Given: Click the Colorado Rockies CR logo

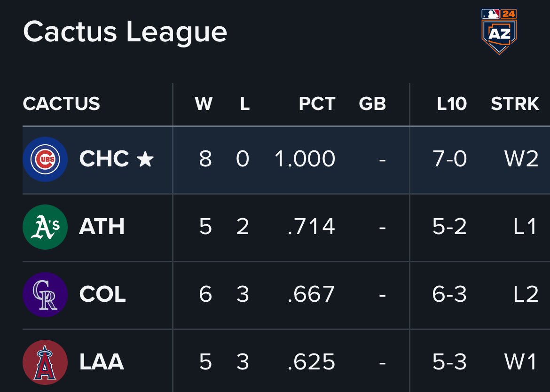Looking at the screenshot, I should click(x=45, y=295).
